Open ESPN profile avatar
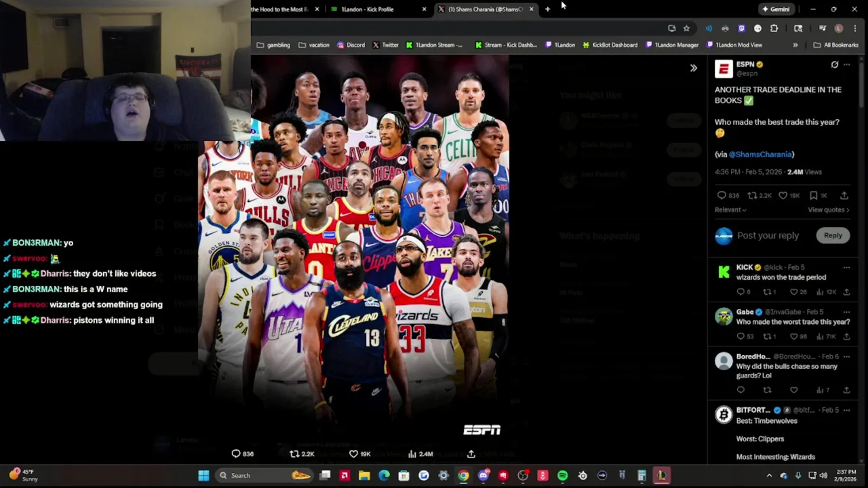The height and width of the screenshot is (488, 868). tap(724, 68)
